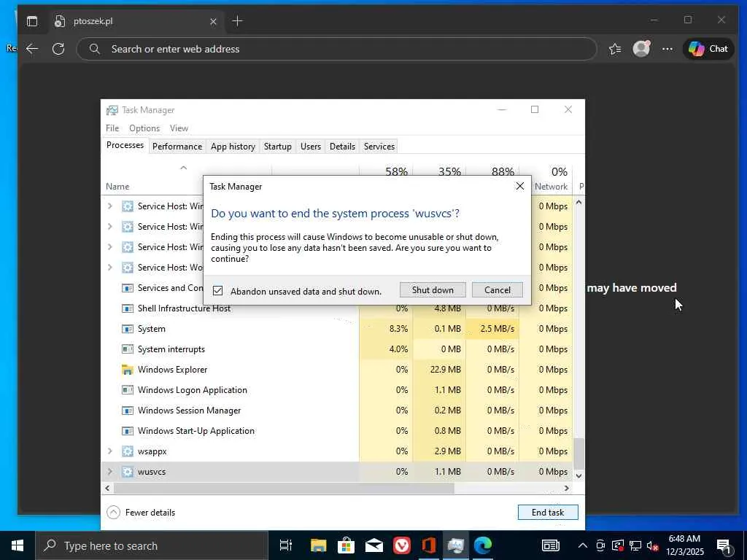Click End task button

click(x=548, y=513)
